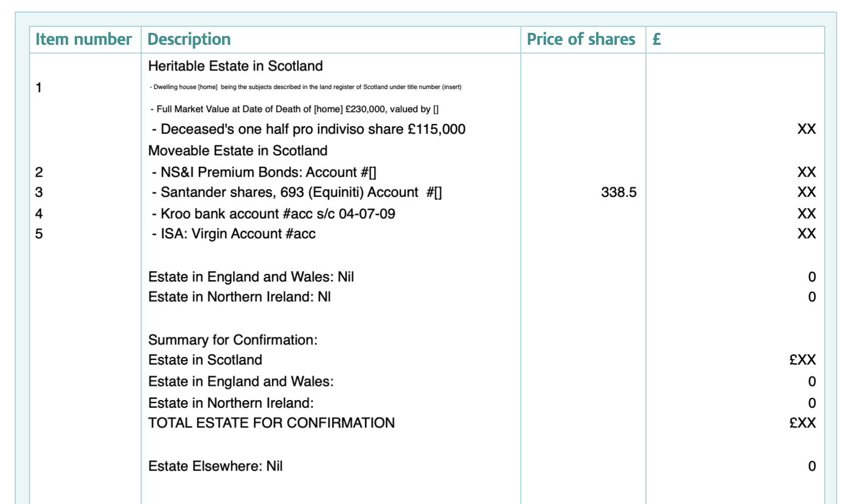Click the 338.5 share price cell
This screenshot has width=864, height=504.
(x=618, y=192)
